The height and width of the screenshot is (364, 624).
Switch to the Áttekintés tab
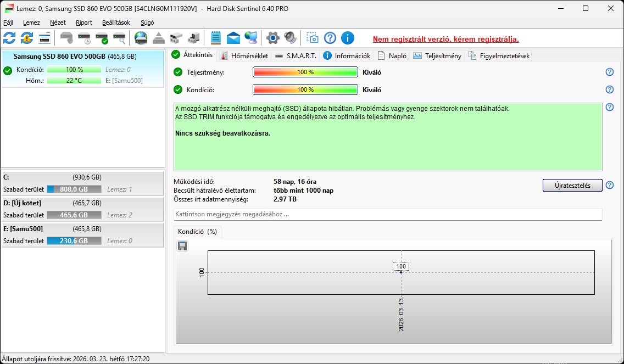(193, 55)
